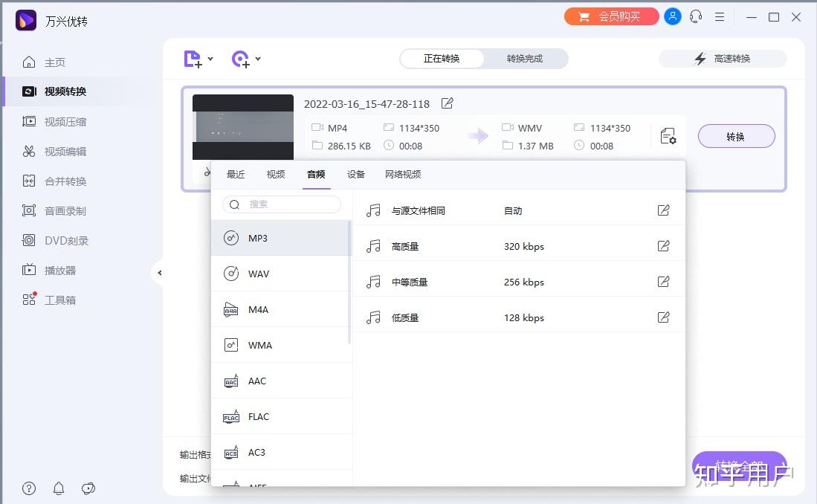Select the 视频 format tab

(276, 174)
